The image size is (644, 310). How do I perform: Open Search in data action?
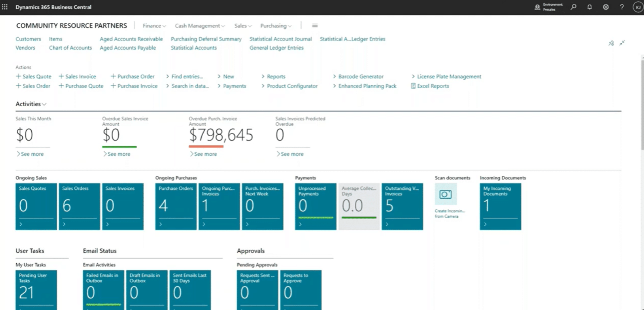188,86
